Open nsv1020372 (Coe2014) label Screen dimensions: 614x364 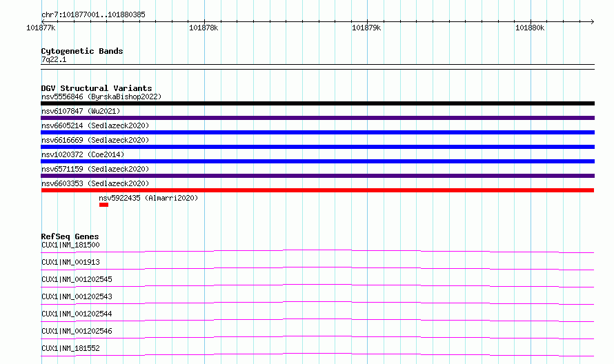pos(83,154)
